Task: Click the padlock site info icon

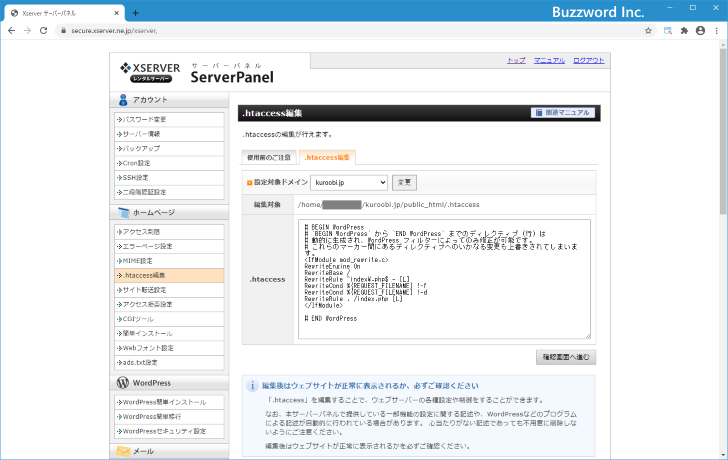Action: 64,31
